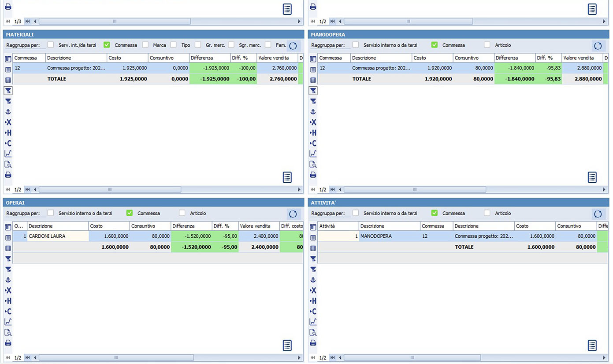Screen dimensions: 613x364
Task: Click refresh icon in MANODOPERA panel
Action: point(598,45)
